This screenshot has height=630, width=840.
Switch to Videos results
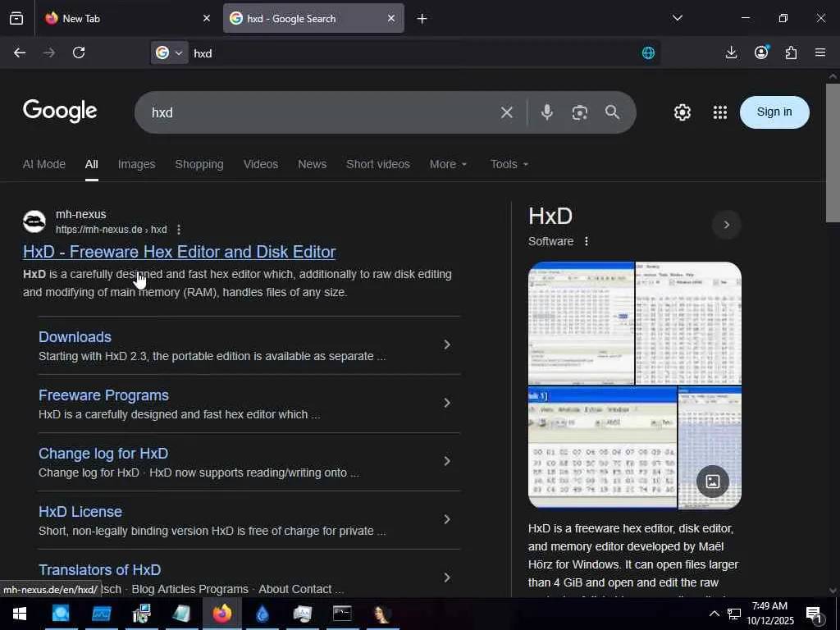click(260, 164)
